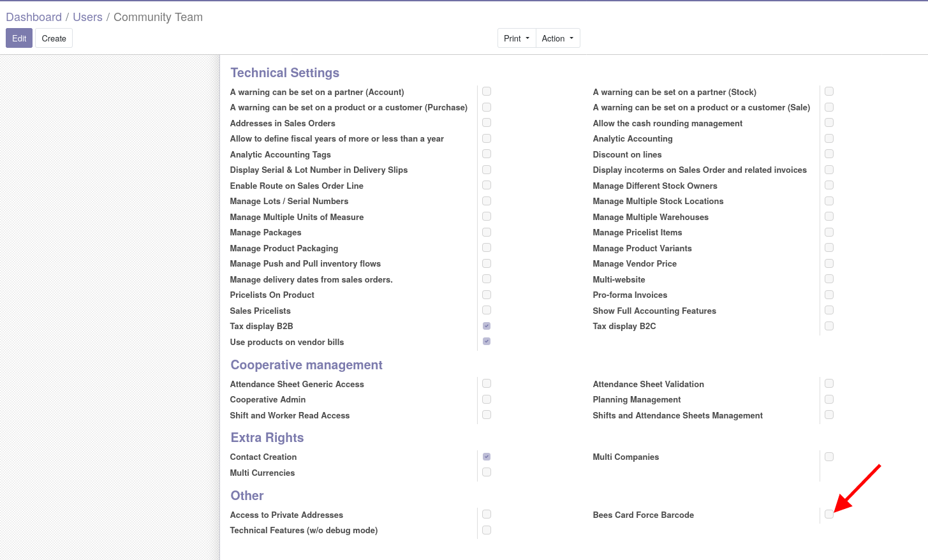928x560 pixels.
Task: Click the Technical Settings heading
Action: point(284,73)
